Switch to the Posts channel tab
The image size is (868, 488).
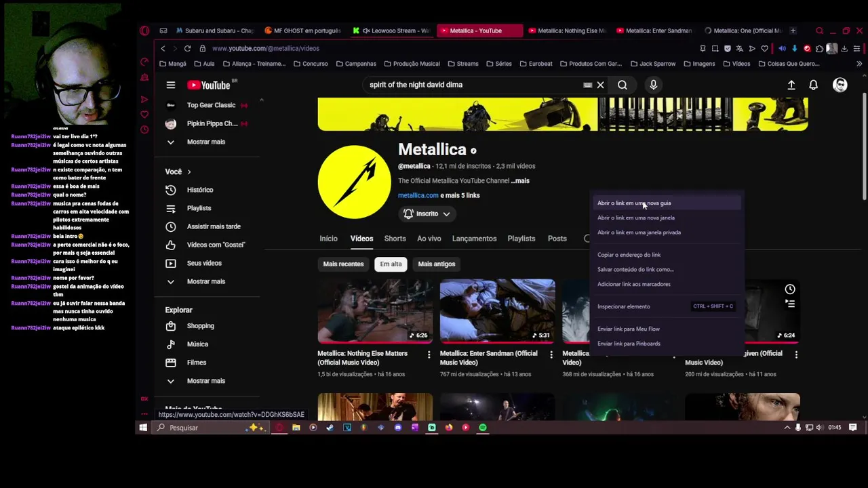pos(557,239)
